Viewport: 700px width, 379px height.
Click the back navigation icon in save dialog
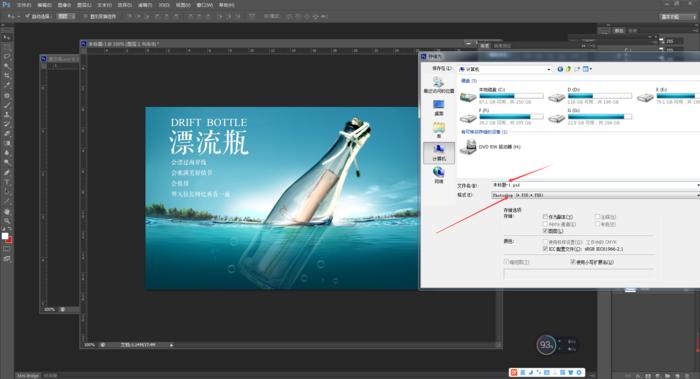click(560, 69)
